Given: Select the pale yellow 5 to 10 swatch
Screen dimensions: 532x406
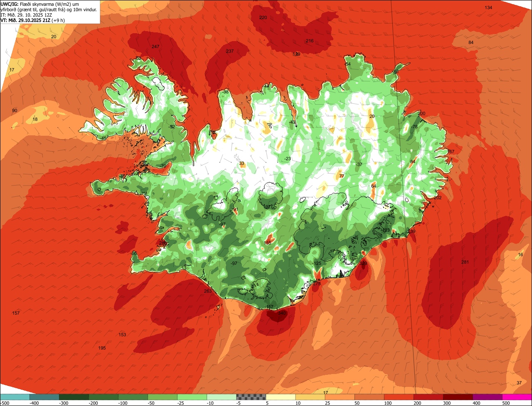Looking at the screenshot, I should click(281, 397).
